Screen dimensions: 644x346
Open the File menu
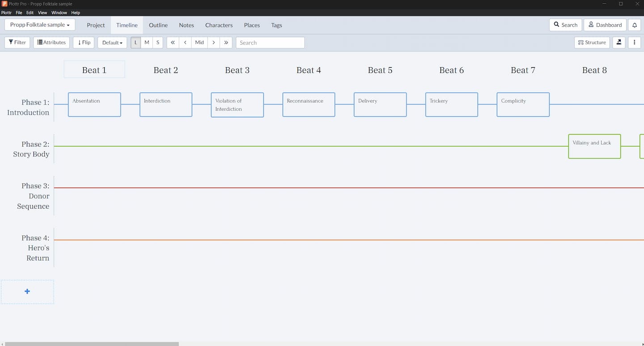click(19, 13)
